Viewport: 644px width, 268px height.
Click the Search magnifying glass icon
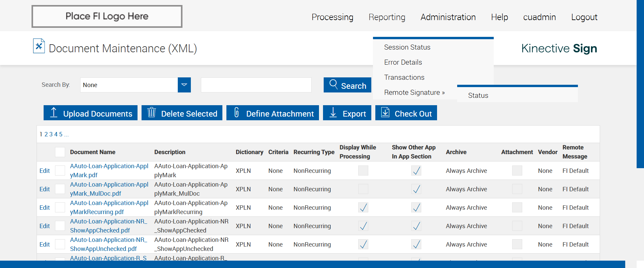pyautogui.click(x=333, y=84)
